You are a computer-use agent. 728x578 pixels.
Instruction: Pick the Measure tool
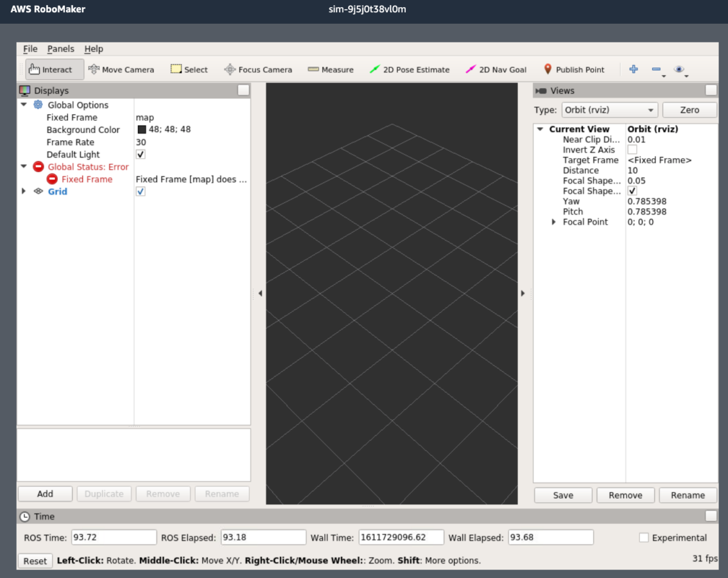(331, 69)
